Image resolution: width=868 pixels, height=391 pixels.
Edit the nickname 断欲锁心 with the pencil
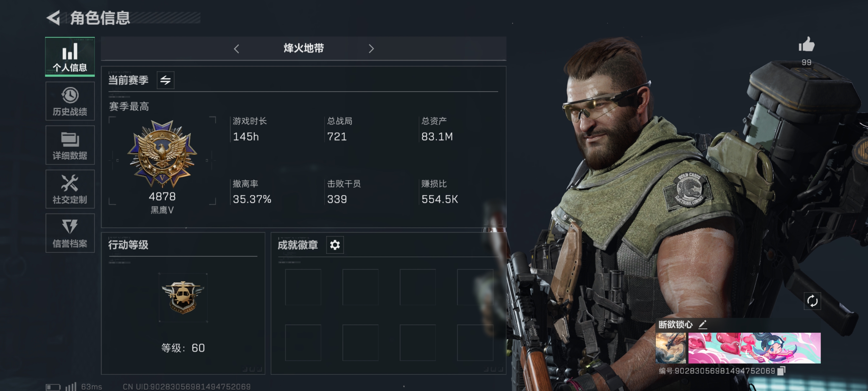(702, 325)
